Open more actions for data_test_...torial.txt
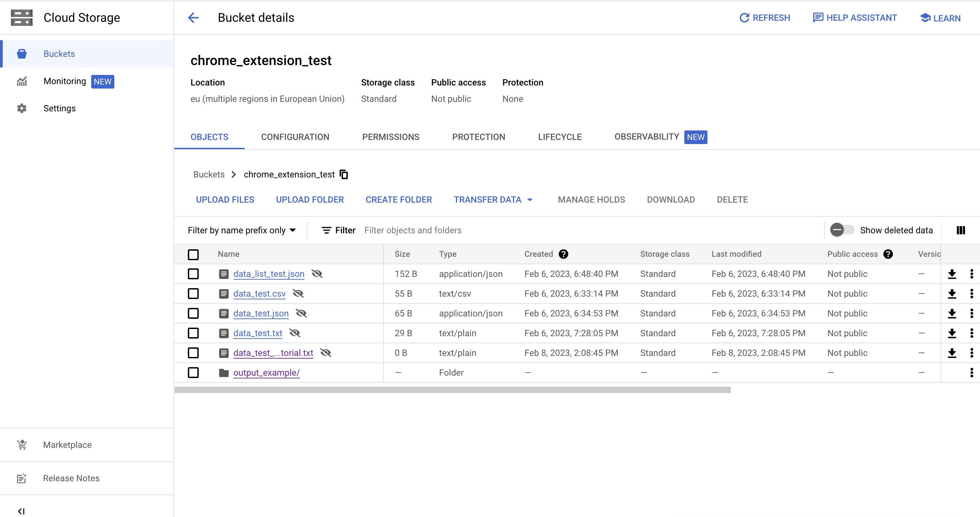Viewport: 980px width, 517px height. coord(971,353)
